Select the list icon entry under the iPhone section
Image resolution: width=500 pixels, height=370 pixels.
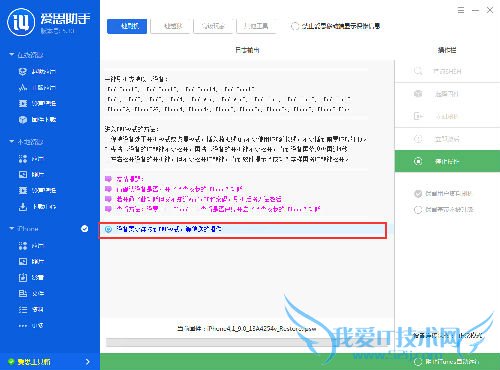point(23,309)
